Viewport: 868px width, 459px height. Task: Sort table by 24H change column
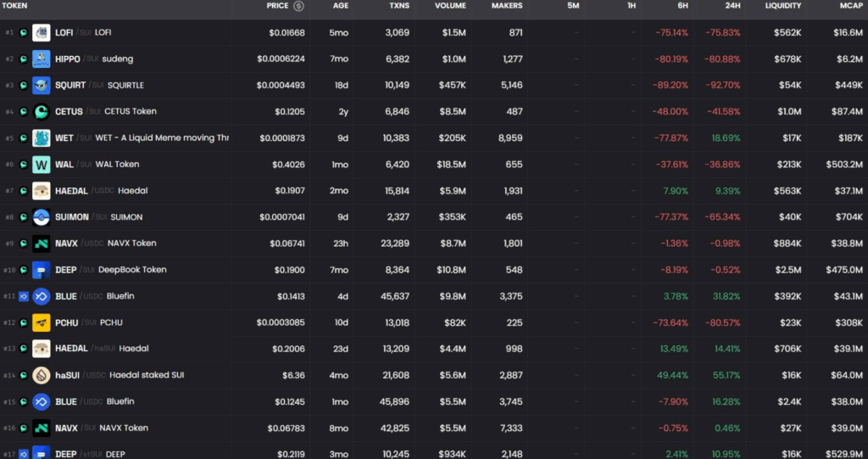(x=732, y=6)
